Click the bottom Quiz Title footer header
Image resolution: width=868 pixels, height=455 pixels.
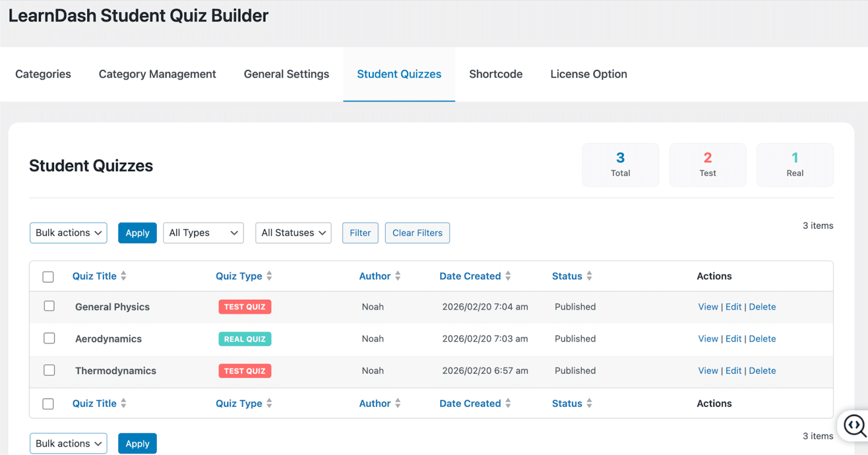[x=94, y=403]
